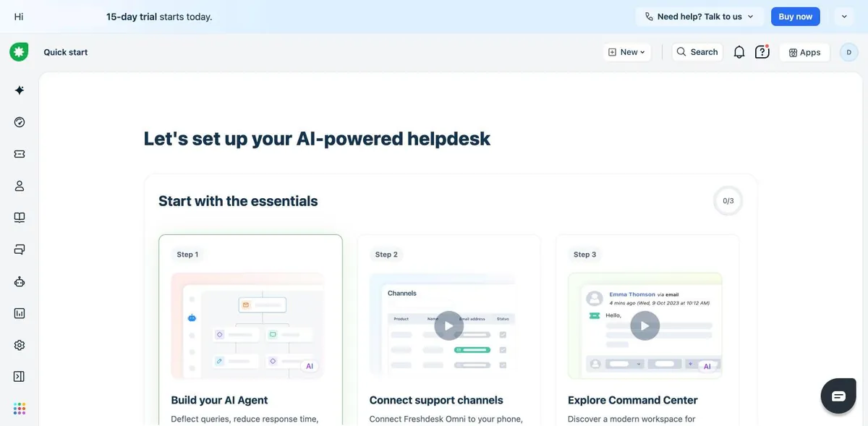Play the Connect support channels video

[448, 325]
